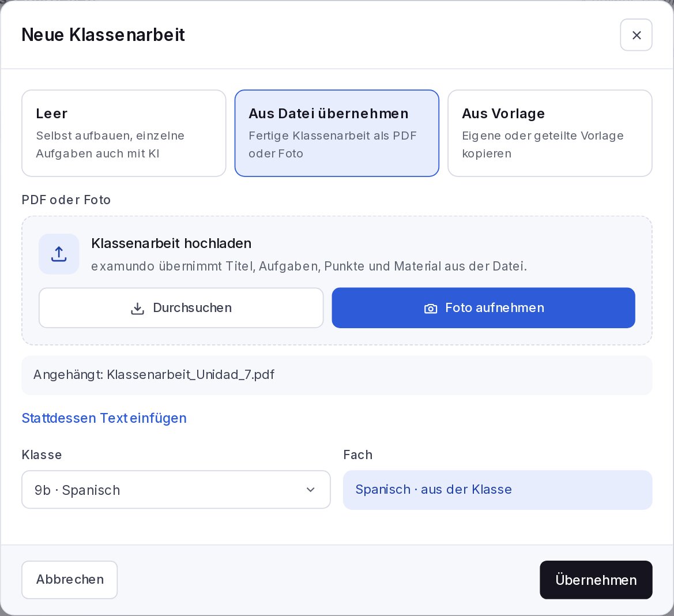Screen dimensions: 674x616
Task: Click the Klassenarbeit hochladen heading
Action: coord(171,243)
